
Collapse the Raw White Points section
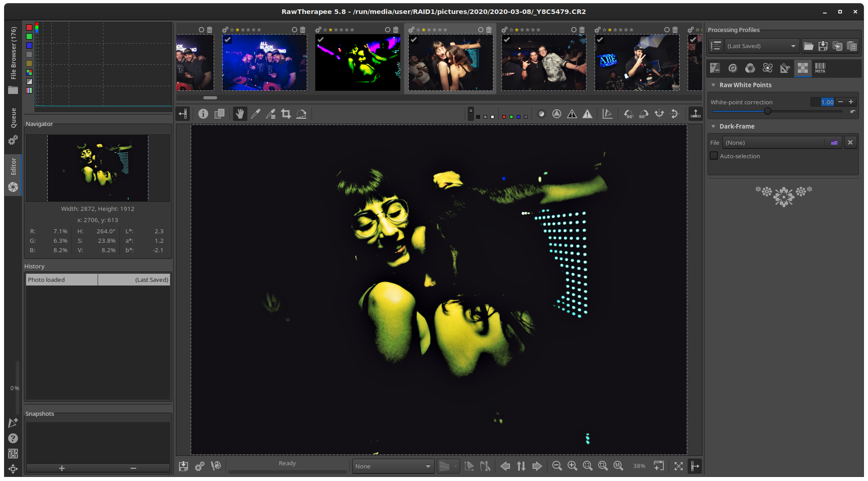click(x=713, y=85)
